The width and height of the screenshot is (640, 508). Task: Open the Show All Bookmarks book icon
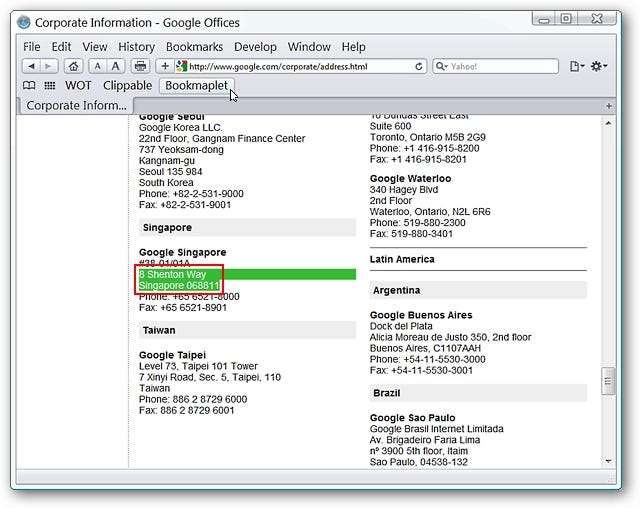coord(29,86)
